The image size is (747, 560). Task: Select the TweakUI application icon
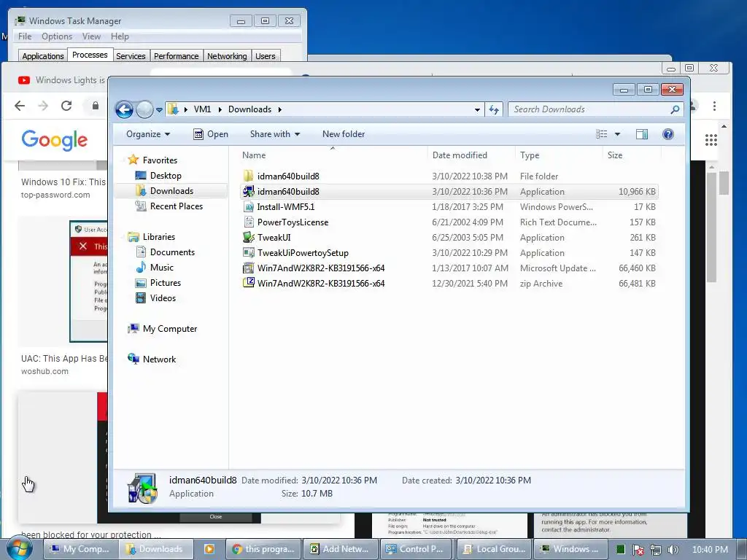(x=248, y=237)
